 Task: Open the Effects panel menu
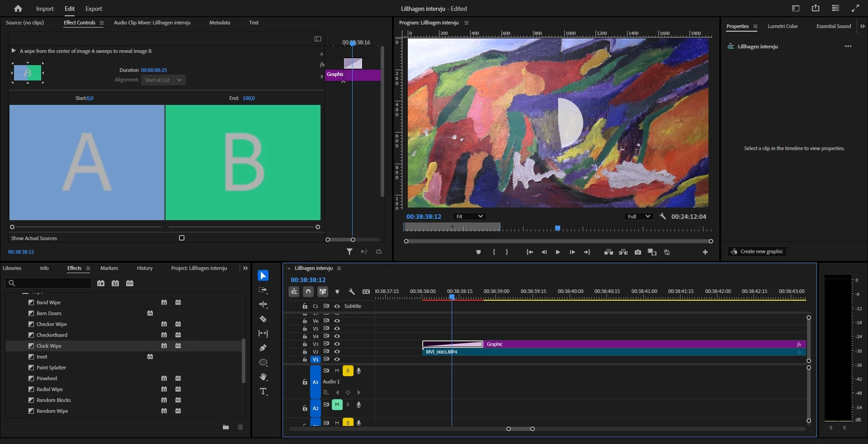point(88,269)
